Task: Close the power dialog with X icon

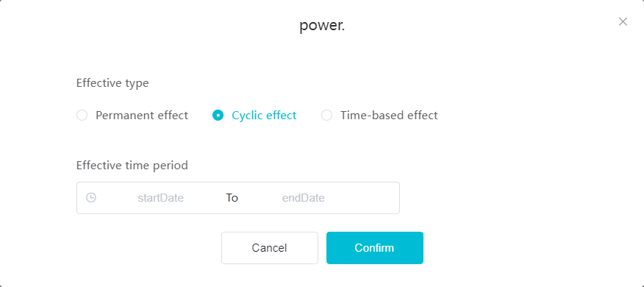Action: [623, 22]
